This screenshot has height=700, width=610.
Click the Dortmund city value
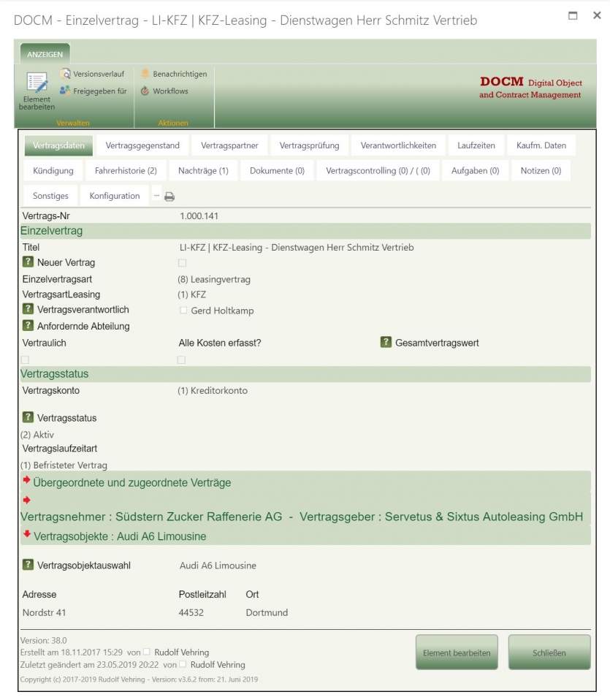[x=267, y=612]
